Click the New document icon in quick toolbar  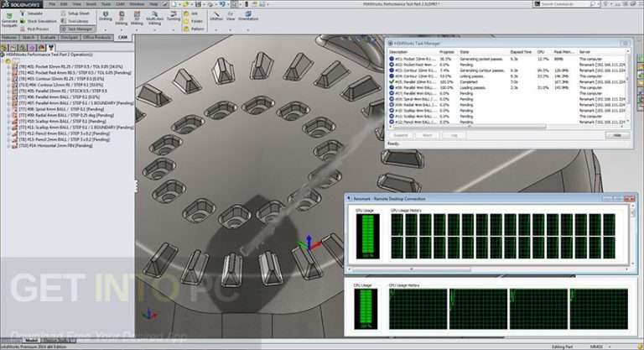pyautogui.click(x=174, y=4)
